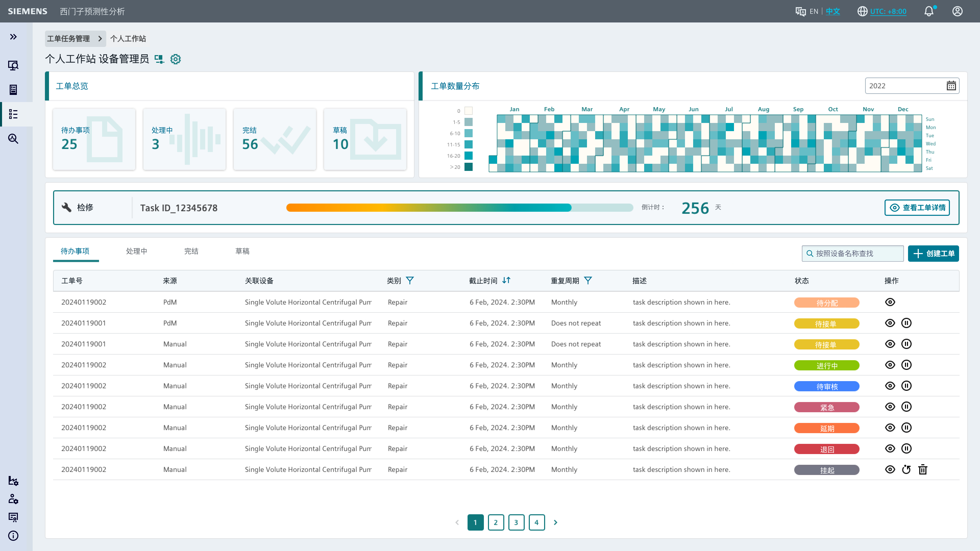Switch language to EN
This screenshot has width=980, height=551.
pos(814,11)
